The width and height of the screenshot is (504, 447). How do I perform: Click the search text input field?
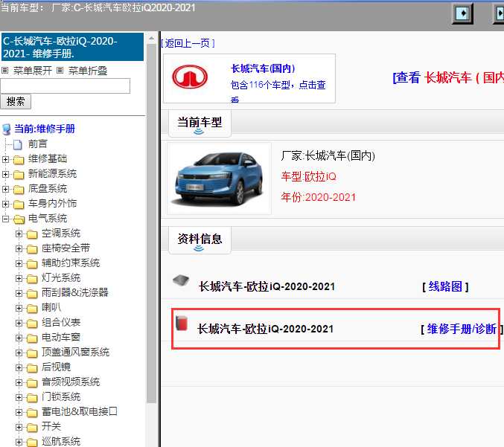click(66, 86)
